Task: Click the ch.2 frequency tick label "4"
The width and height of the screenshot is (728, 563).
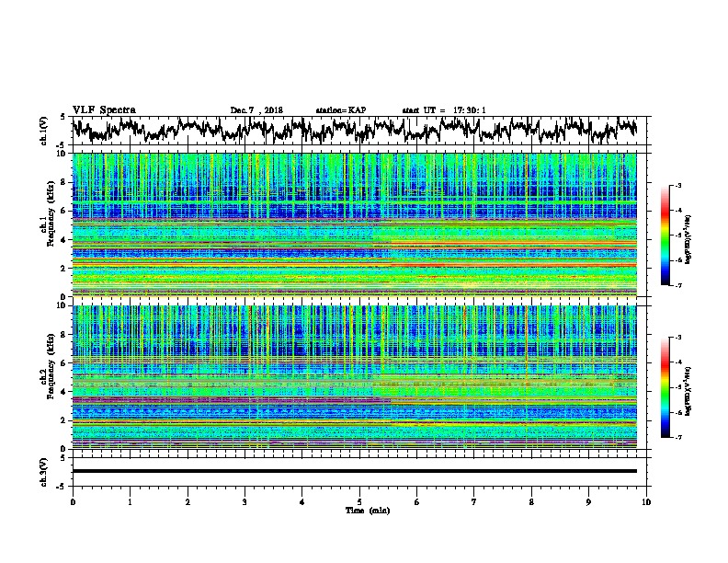Action: 64,392
